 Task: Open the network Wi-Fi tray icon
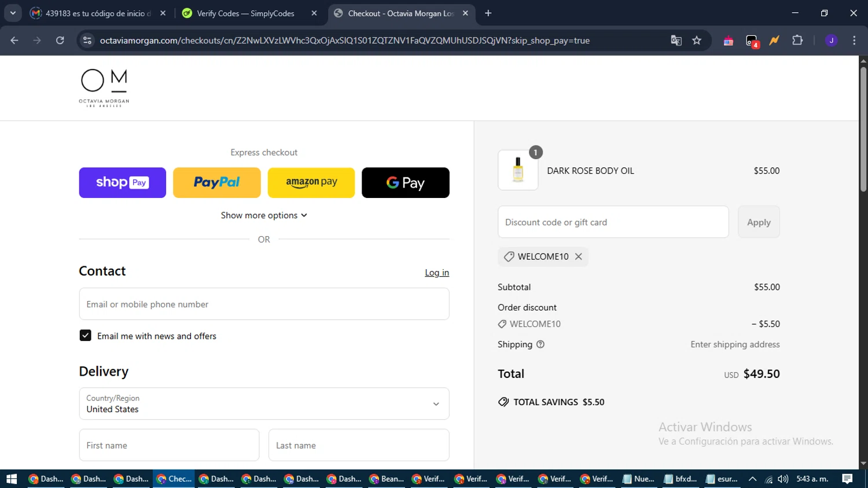coord(768,479)
